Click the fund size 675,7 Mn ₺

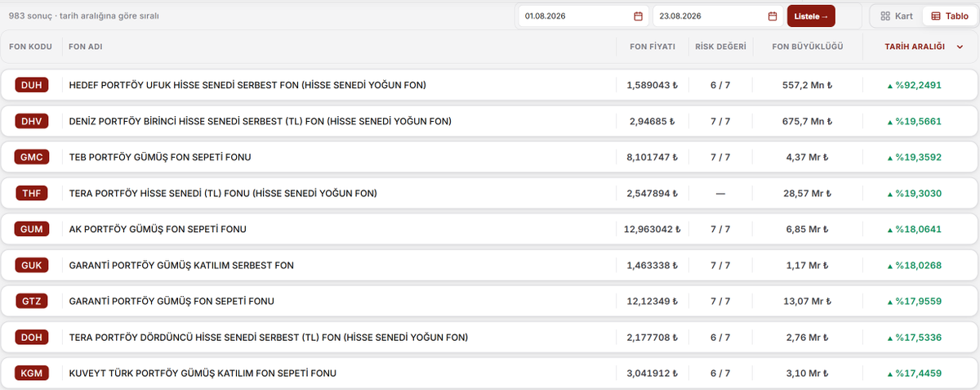point(807,121)
